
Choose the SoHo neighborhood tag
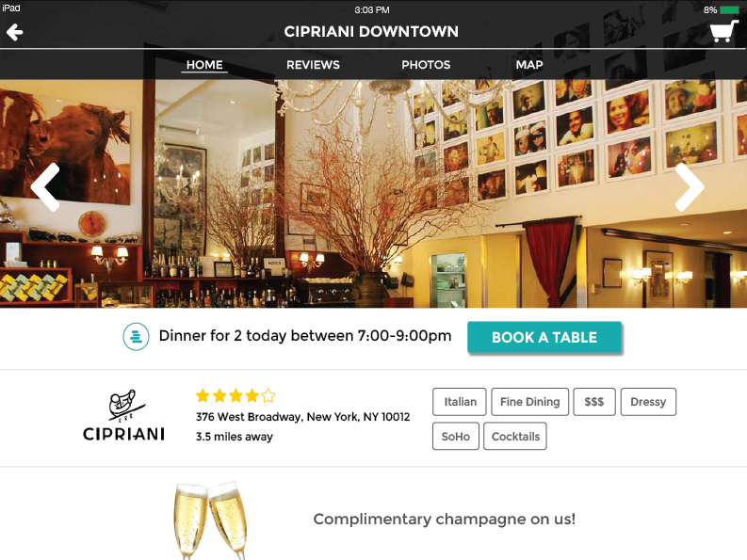point(455,436)
